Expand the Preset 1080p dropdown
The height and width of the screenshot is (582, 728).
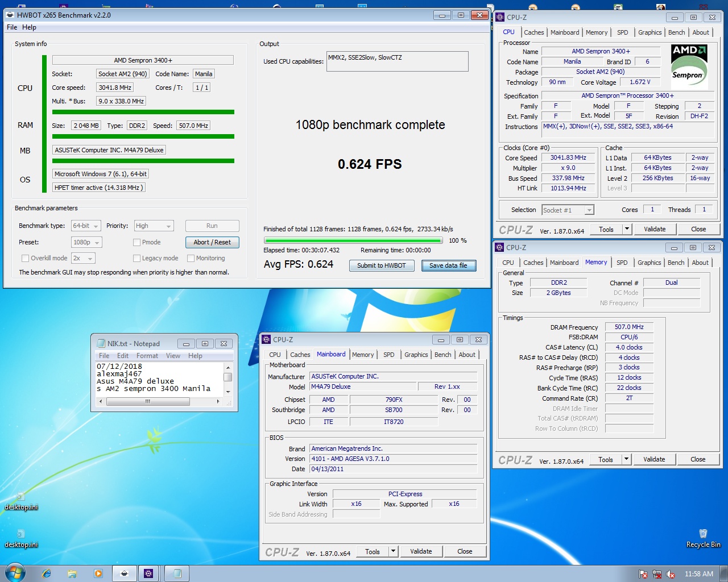(x=86, y=242)
